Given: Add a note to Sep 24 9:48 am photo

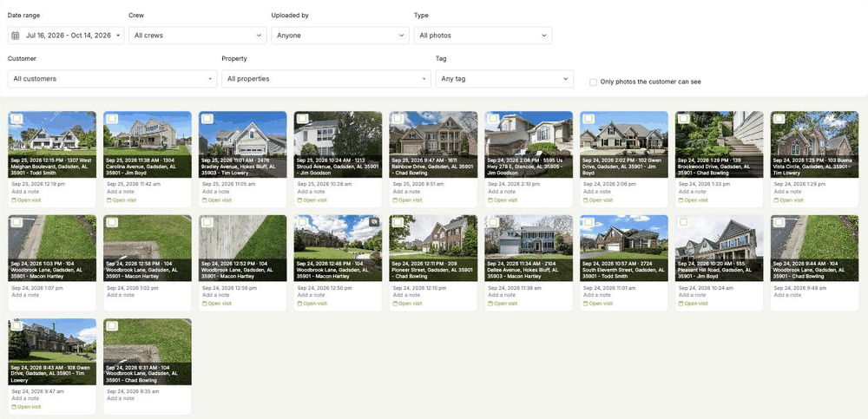Looking at the screenshot, I should pos(788,296).
